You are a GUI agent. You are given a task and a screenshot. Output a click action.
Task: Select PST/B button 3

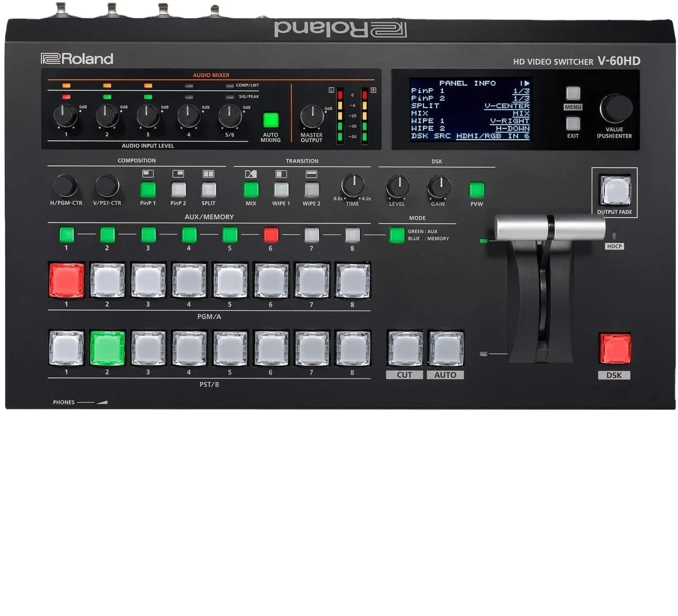(x=149, y=348)
